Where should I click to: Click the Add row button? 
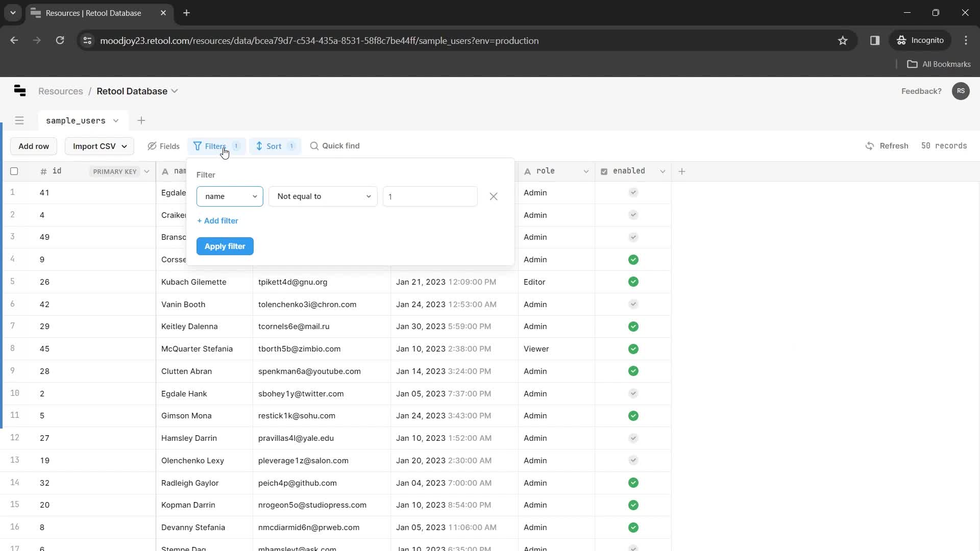[34, 146]
